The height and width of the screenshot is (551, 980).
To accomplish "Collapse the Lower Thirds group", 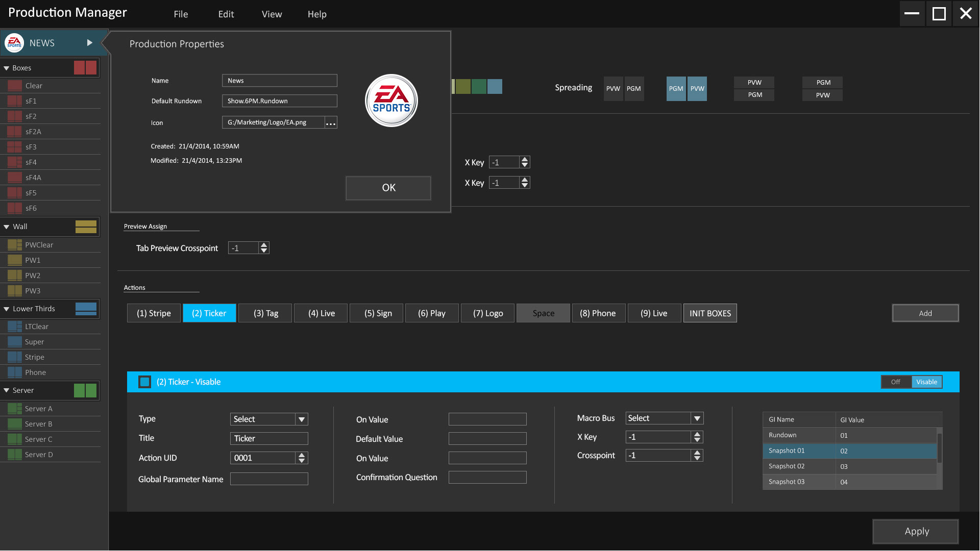I will 7,309.
